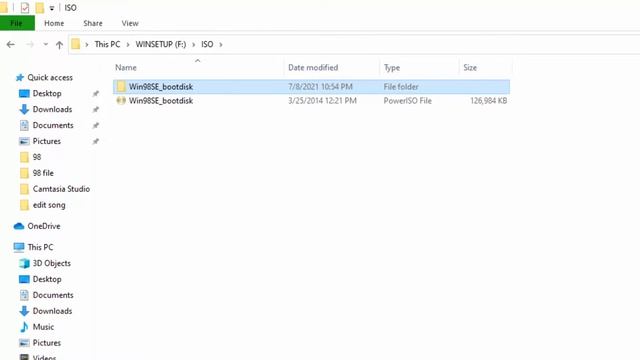Open 3D Objects under This PC
Screen dimensions: 640x360
51,263
